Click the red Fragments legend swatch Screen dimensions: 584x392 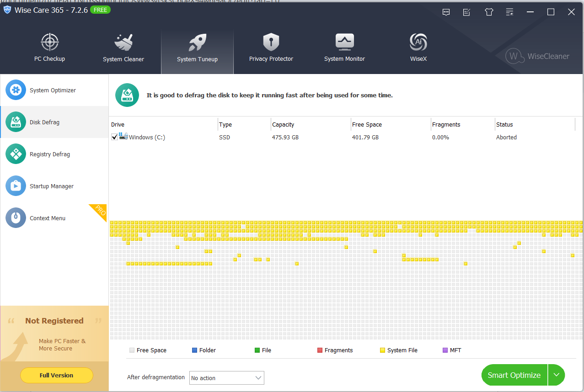(320, 350)
